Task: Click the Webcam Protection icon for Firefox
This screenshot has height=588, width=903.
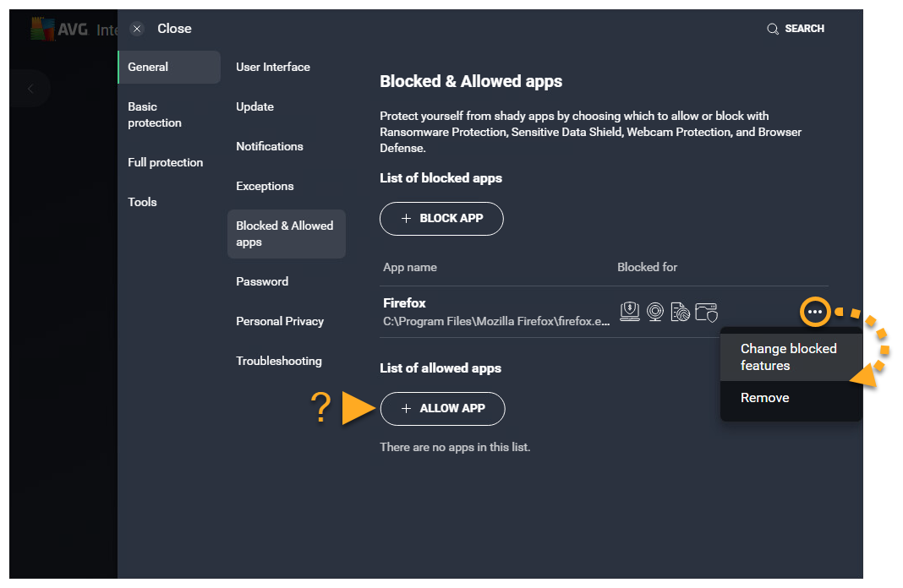Action: pyautogui.click(x=654, y=312)
